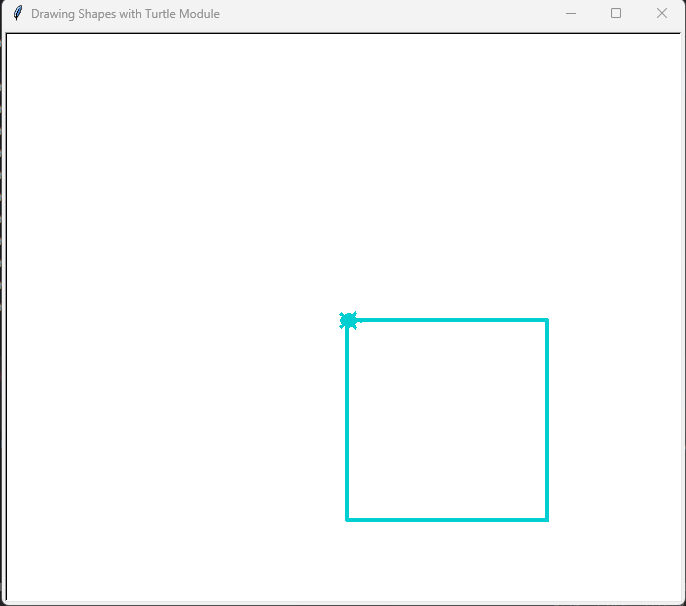Close the Drawing Shapes with Turtle window
Image resolution: width=686 pixels, height=606 pixels.
pos(661,14)
